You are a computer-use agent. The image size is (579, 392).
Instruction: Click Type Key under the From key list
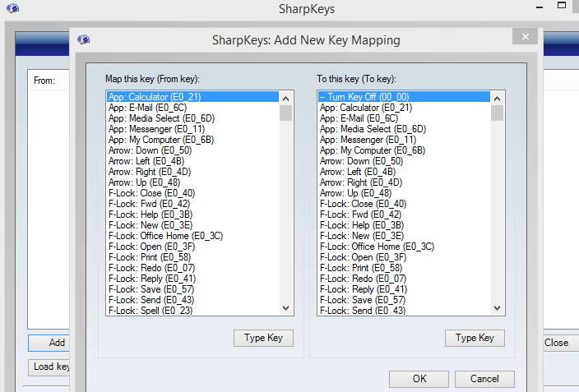point(264,338)
